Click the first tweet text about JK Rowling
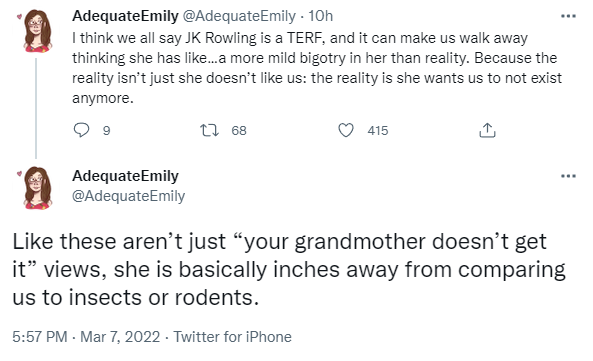 pos(317,68)
